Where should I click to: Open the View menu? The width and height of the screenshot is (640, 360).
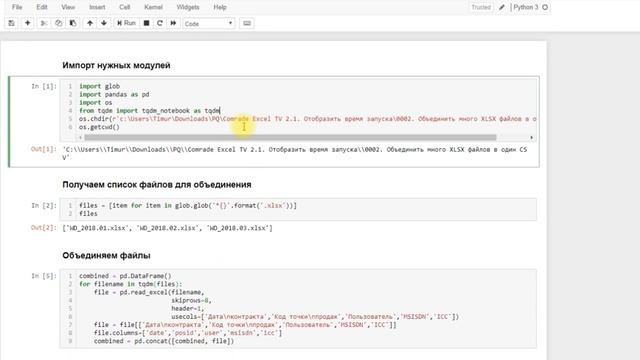68,7
